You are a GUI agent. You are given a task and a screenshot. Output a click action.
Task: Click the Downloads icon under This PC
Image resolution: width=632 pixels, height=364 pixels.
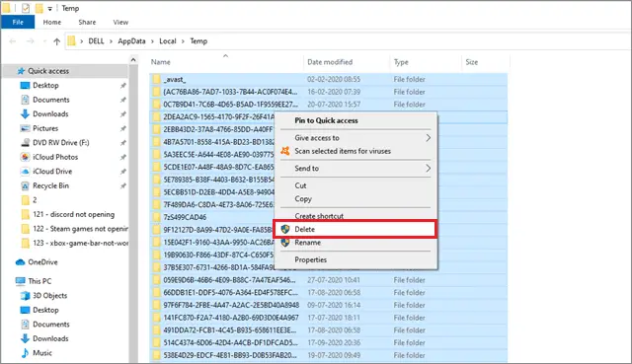pos(25,338)
